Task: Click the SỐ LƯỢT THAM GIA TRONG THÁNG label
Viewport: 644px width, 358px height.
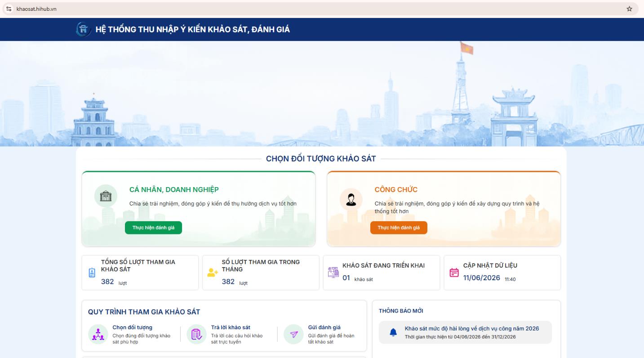Action: [x=261, y=265]
